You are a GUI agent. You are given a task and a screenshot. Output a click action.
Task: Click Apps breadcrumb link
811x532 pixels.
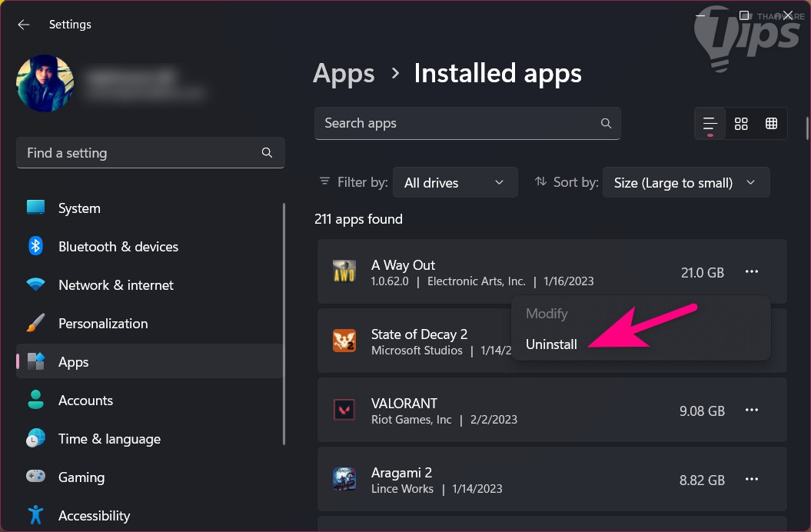pyautogui.click(x=344, y=74)
